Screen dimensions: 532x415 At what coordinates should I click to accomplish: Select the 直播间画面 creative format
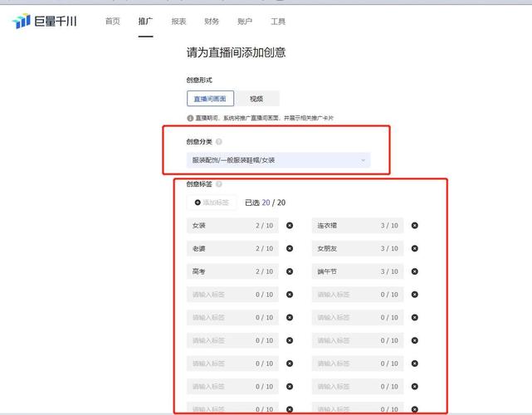210,99
